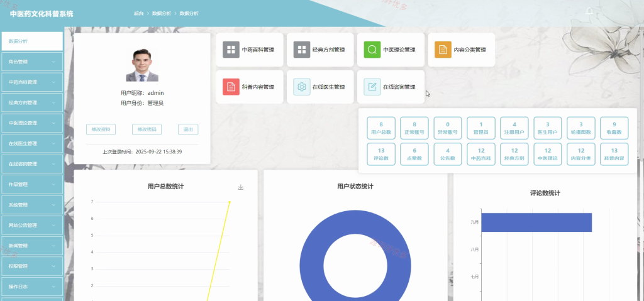
Task: Click the 异常账号 stat tile
Action: [x=448, y=128]
